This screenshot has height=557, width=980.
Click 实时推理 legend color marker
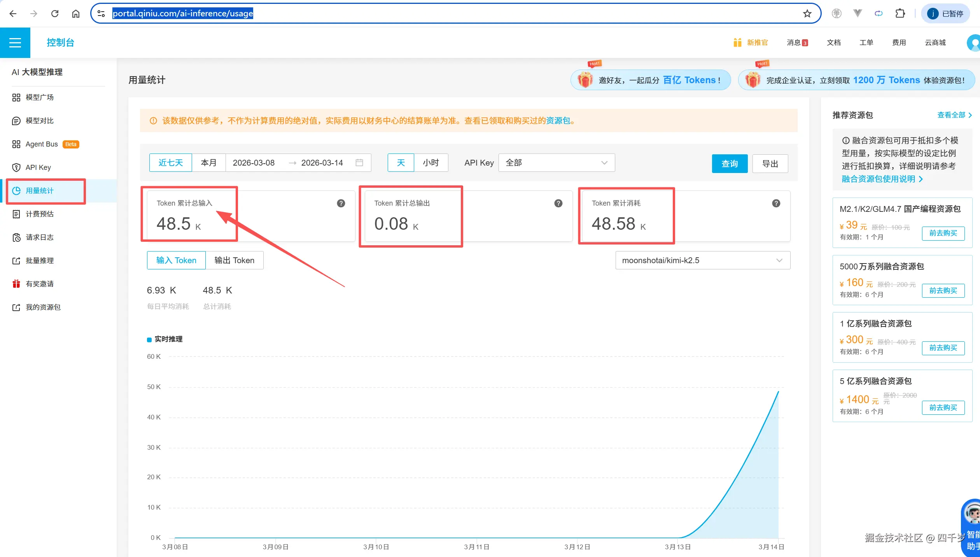[x=149, y=339]
